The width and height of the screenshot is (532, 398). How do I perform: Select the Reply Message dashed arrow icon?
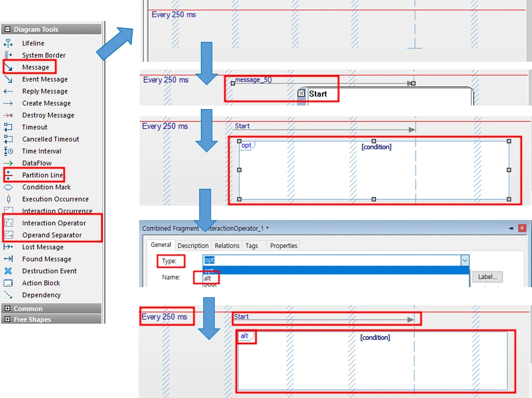point(8,91)
